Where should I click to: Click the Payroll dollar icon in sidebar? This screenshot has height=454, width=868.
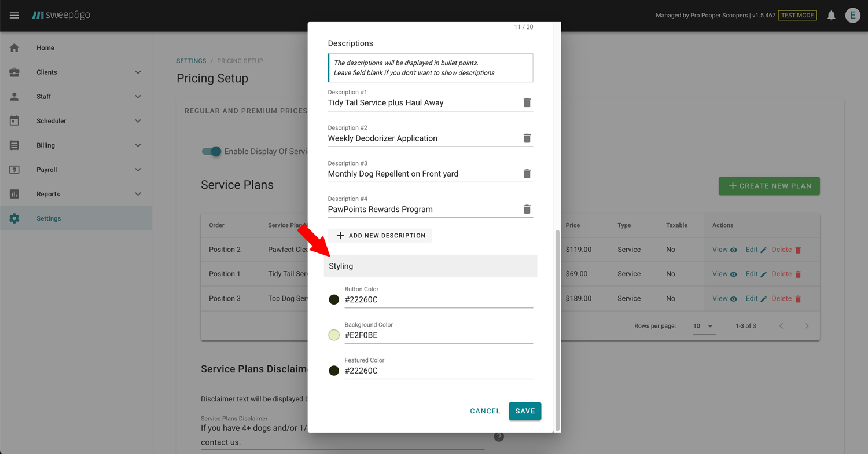[x=14, y=169]
